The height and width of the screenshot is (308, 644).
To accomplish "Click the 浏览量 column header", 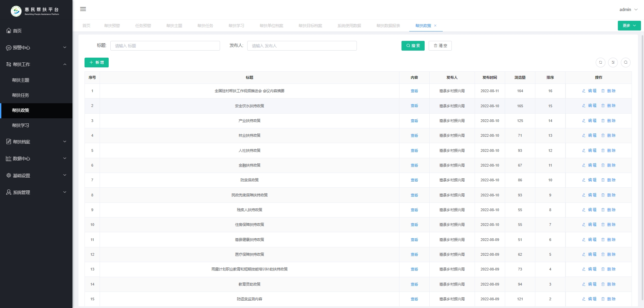I will click(520, 77).
